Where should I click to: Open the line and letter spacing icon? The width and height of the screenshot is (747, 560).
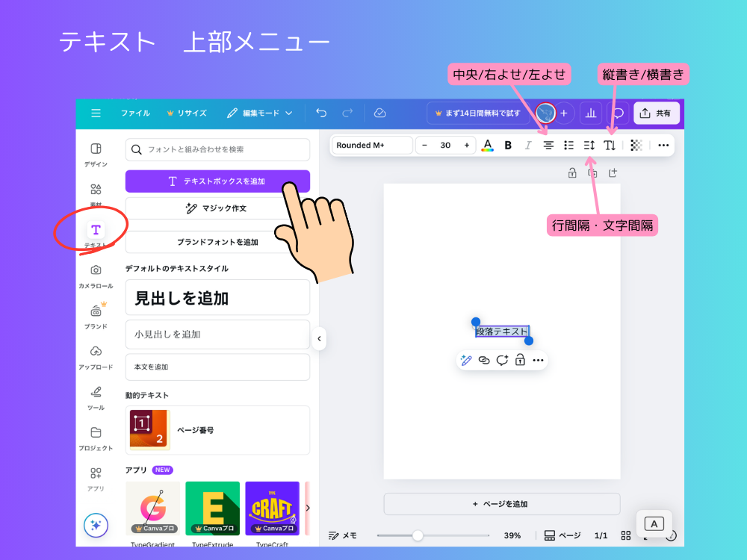pos(589,146)
